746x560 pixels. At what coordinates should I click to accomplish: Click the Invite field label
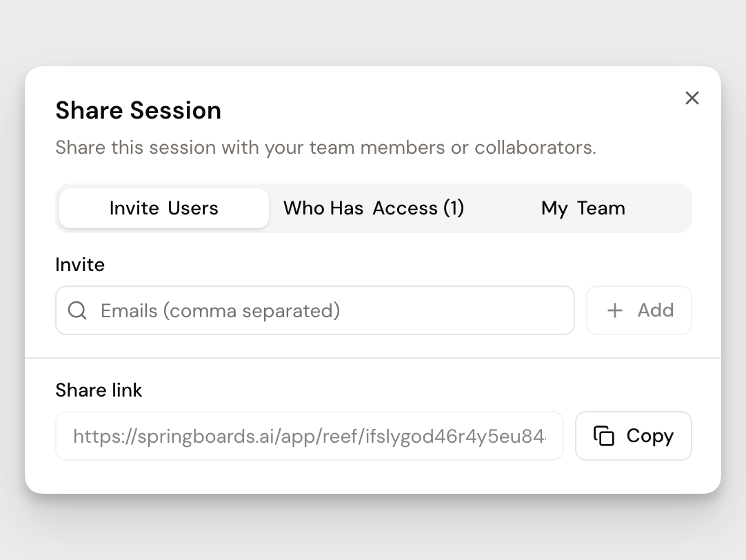[x=80, y=265]
